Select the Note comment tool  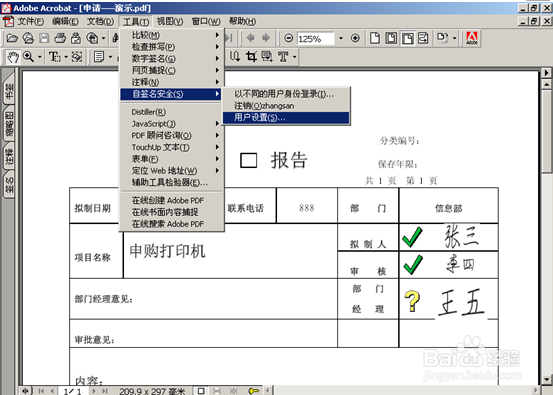point(99,56)
